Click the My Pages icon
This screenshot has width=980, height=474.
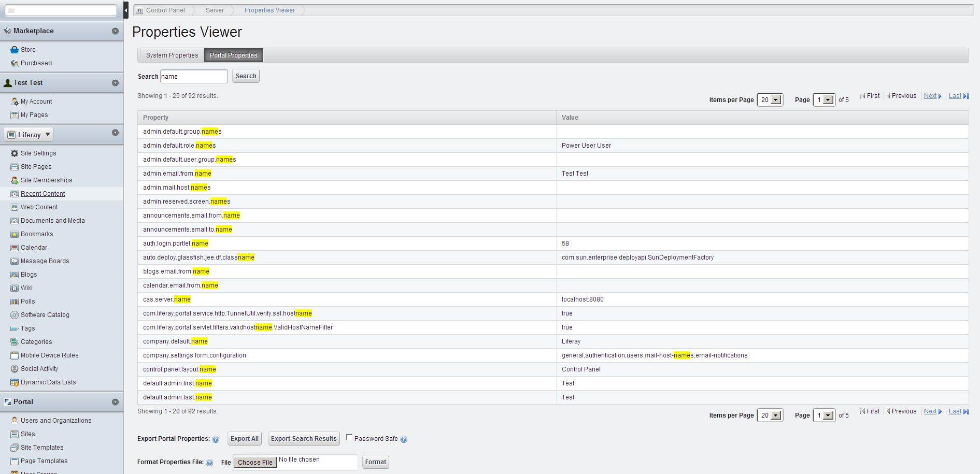15,115
